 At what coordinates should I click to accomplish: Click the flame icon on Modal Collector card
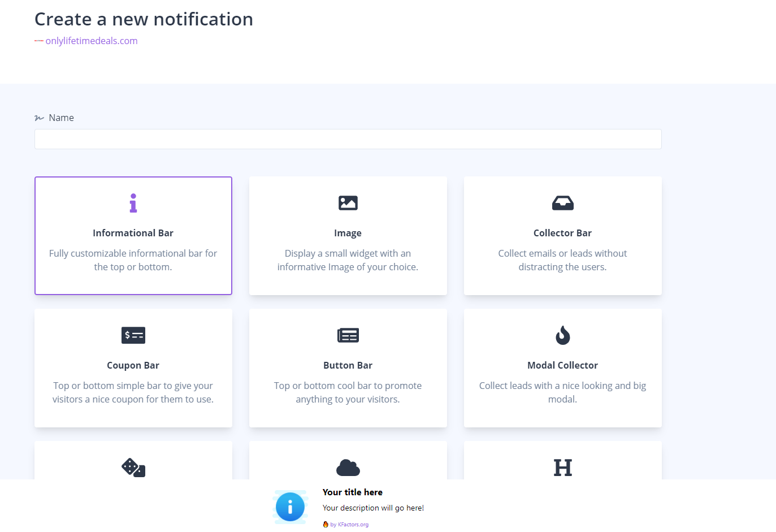[x=562, y=335]
